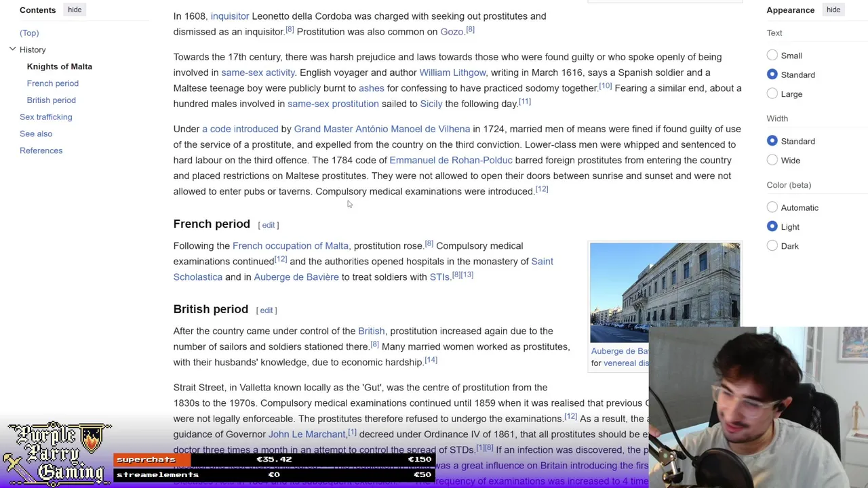Select Large text size
Viewport: 868px width, 488px height.
[772, 94]
